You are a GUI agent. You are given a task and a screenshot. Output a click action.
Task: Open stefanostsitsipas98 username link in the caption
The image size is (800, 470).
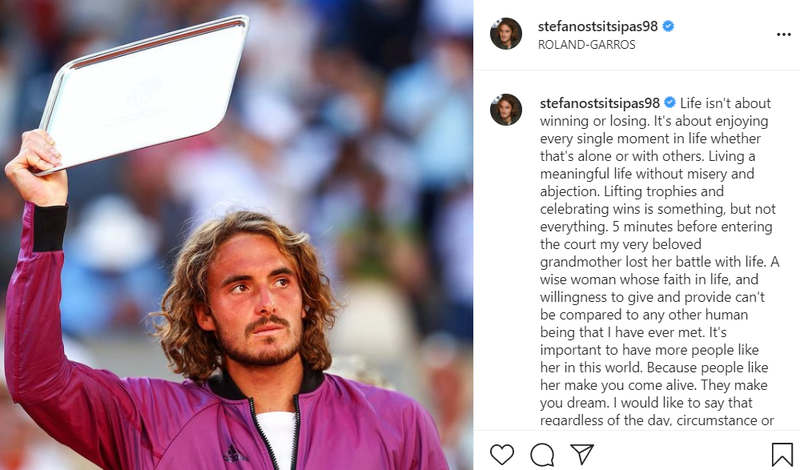click(599, 104)
